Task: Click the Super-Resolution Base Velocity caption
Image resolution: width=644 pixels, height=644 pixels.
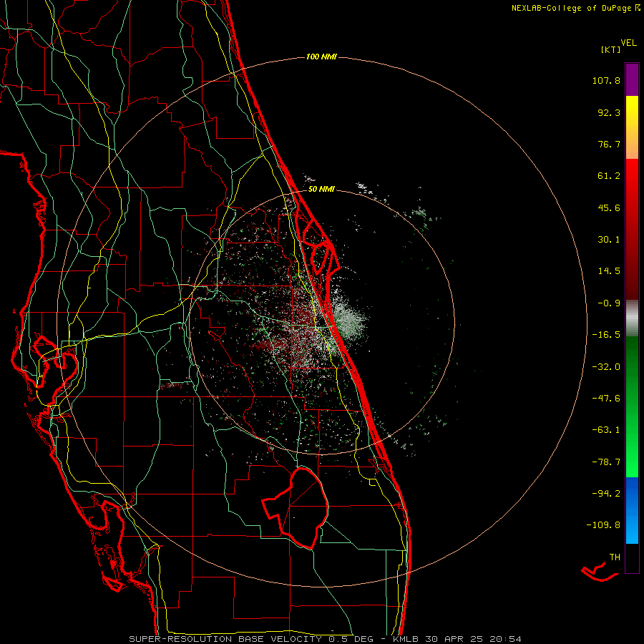Action: (x=326, y=639)
